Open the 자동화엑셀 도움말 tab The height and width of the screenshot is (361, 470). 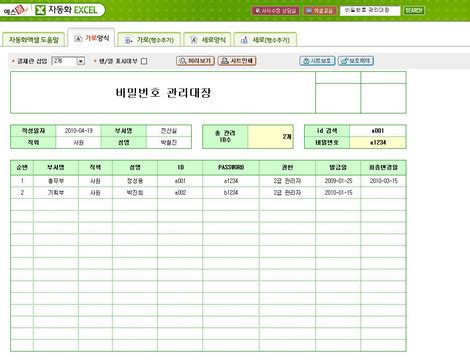pyautogui.click(x=34, y=40)
